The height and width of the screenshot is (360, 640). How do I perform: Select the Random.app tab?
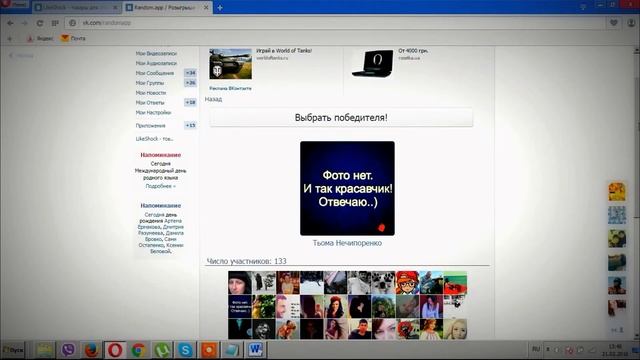[x=167, y=7]
